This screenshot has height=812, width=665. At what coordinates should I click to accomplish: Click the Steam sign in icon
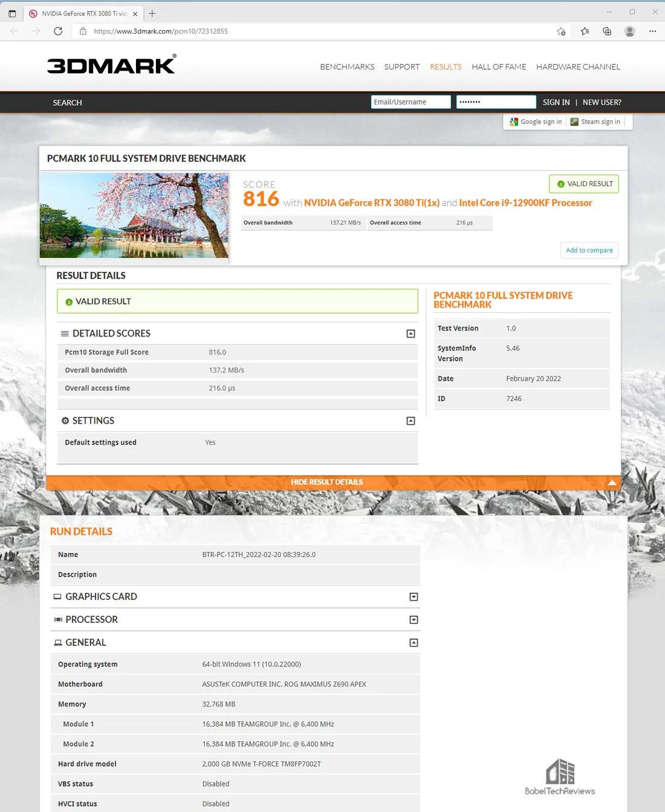574,121
